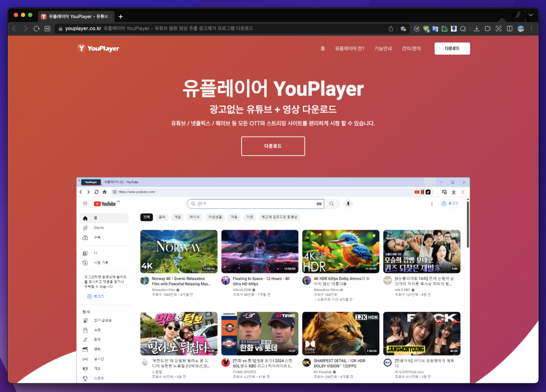
Task: Collapse the sidebar with the hamburger menu
Action: (x=85, y=204)
